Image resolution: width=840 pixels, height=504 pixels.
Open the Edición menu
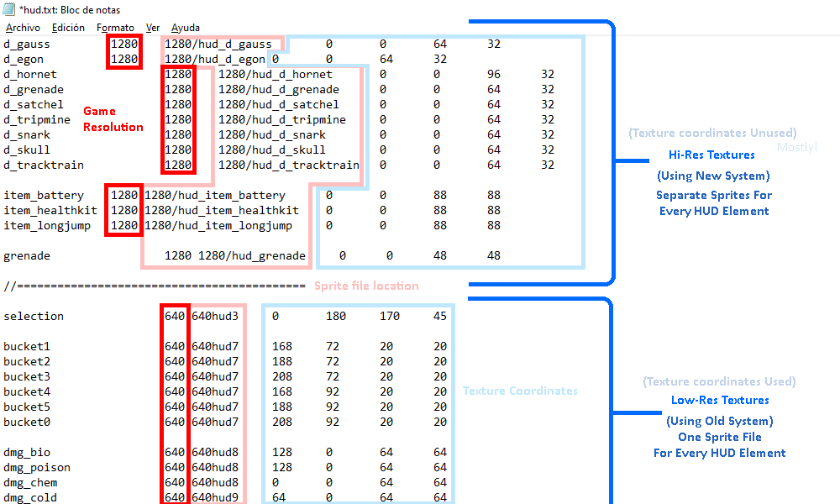68,28
